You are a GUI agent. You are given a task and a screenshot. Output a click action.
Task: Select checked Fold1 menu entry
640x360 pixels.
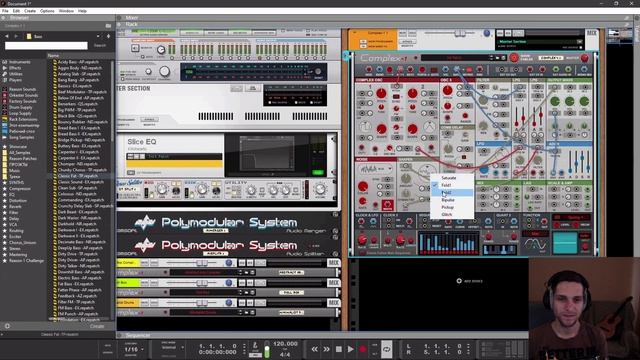pyautogui.click(x=452, y=185)
